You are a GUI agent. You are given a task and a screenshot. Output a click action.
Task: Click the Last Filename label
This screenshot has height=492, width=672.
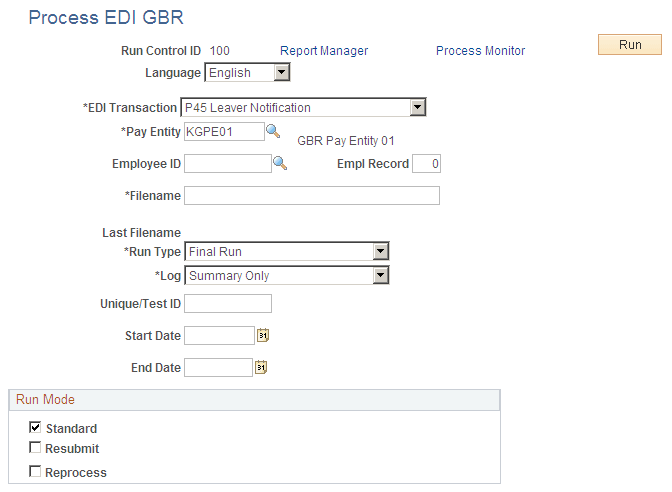pos(141,233)
